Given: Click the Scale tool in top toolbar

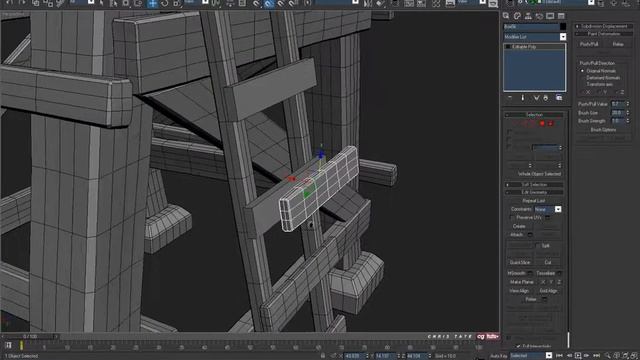Looking at the screenshot, I should (x=176, y=4).
